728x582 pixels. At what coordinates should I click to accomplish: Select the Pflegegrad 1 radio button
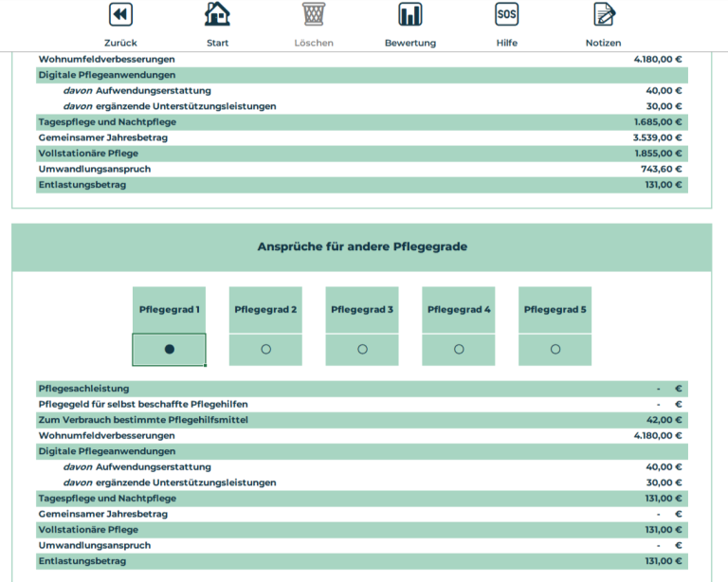[x=170, y=349]
